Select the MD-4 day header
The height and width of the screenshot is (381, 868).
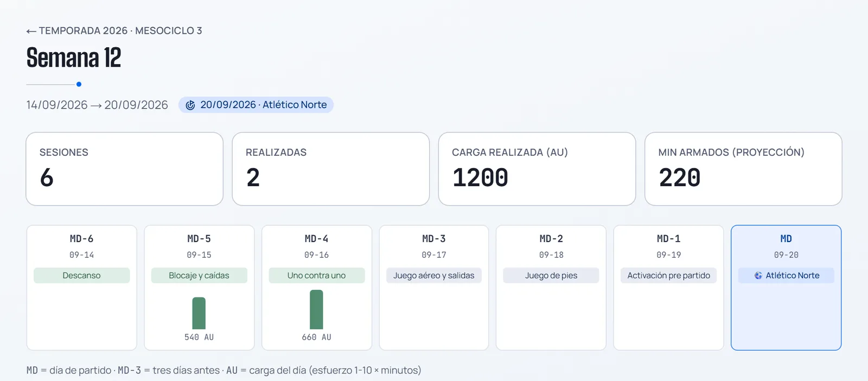click(x=317, y=239)
